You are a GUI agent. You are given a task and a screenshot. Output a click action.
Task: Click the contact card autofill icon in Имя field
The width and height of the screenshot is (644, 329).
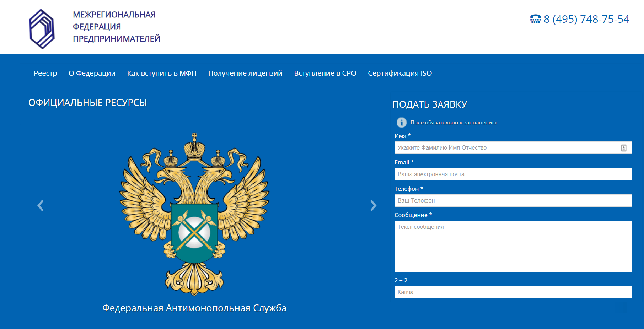click(624, 148)
